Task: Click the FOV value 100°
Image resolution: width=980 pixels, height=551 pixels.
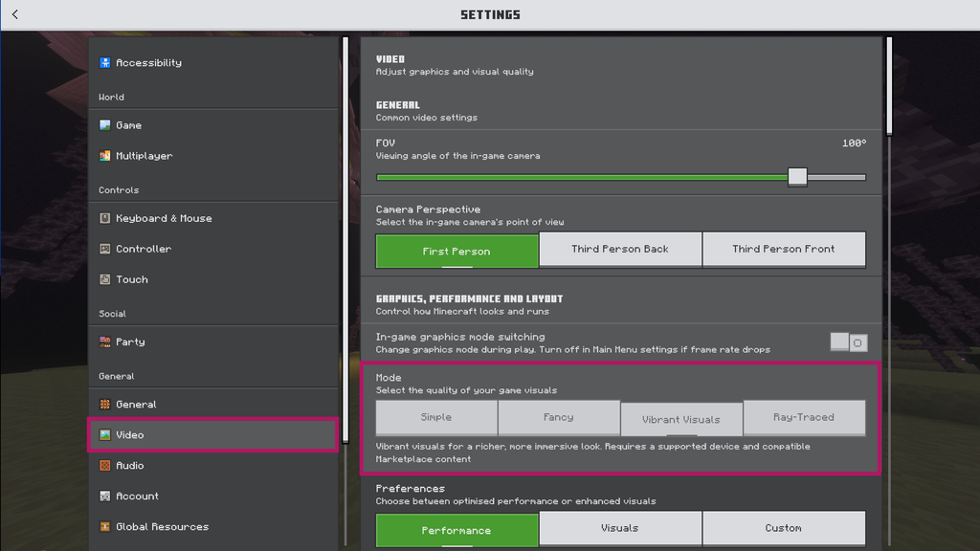Action: click(x=855, y=143)
